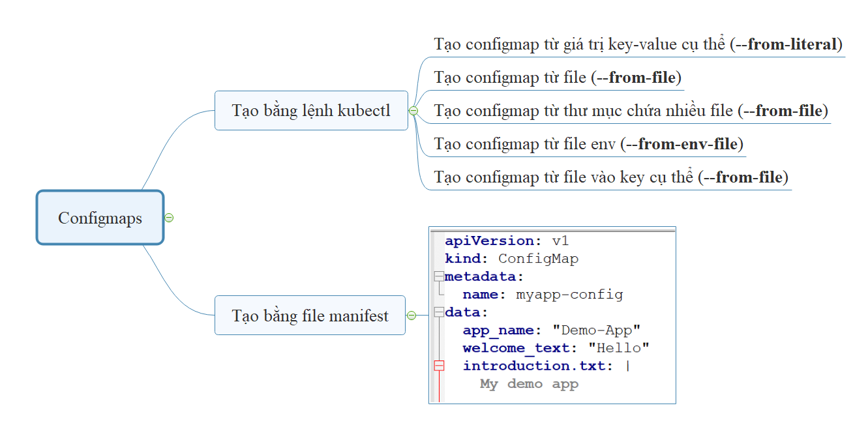
Task: Collapse subtopics of Tạo bằng lệnh kubectl
Action: click(413, 110)
